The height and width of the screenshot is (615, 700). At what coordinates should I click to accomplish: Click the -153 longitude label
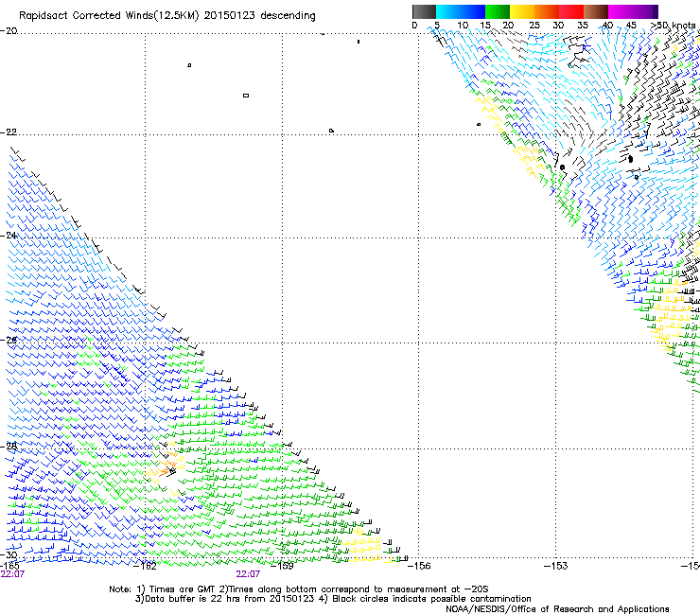point(556,566)
